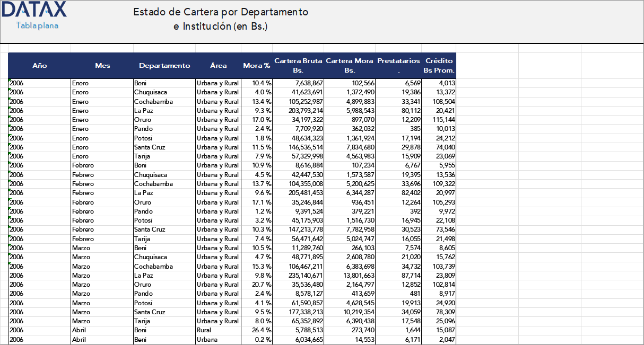Select Mora cell showing 15.3 %
The image size is (644, 345).
tap(257, 267)
